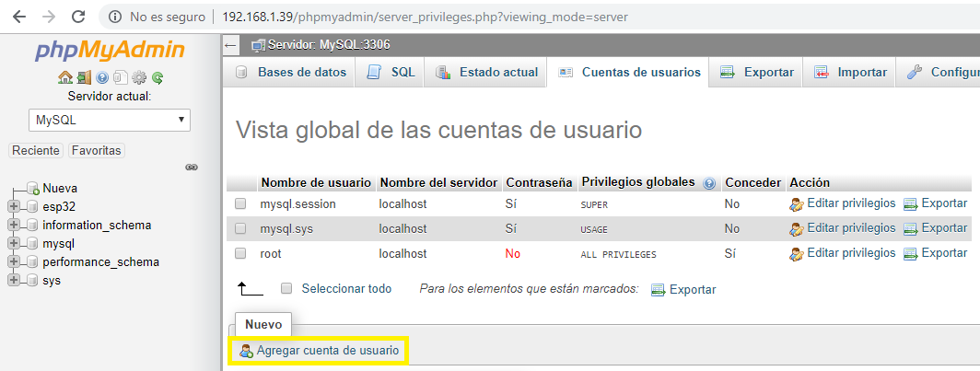980x371 pixels.
Task: Click Exportar link for root user
Action: [944, 253]
